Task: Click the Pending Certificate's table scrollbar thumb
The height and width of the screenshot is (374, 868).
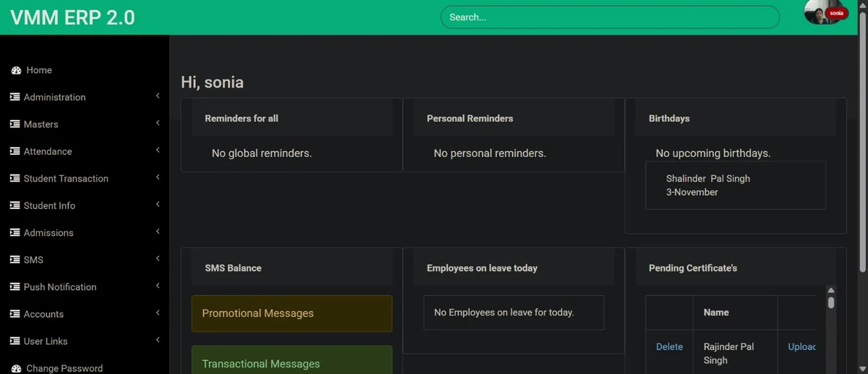Action: tap(831, 303)
